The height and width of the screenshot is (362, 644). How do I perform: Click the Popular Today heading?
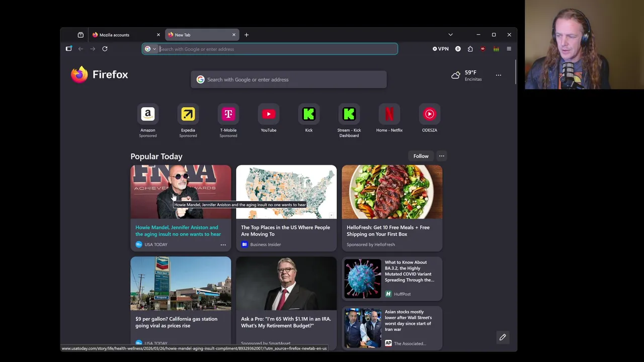click(156, 156)
